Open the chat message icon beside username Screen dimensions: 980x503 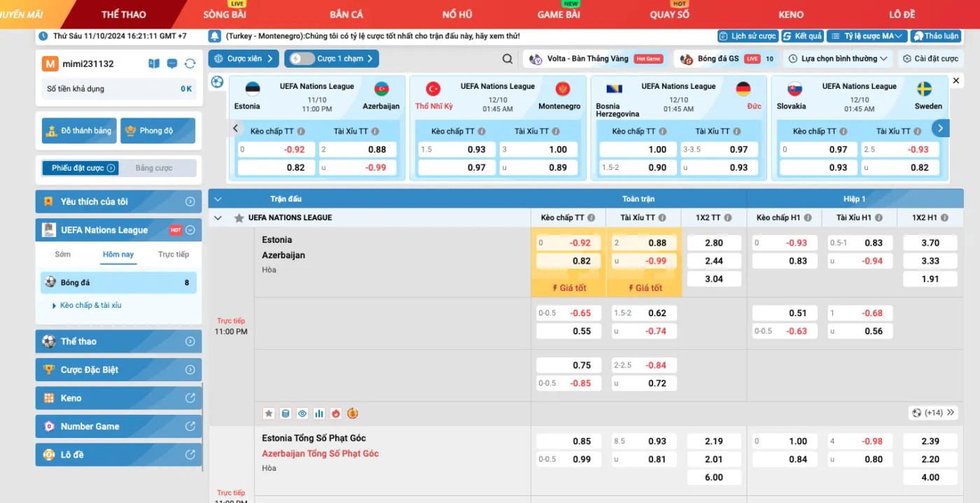coord(172,64)
